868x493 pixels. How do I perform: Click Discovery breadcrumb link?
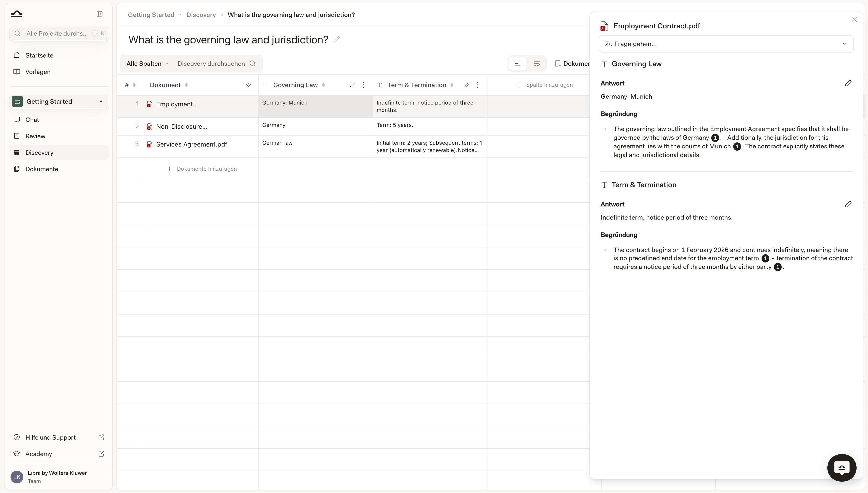(201, 15)
